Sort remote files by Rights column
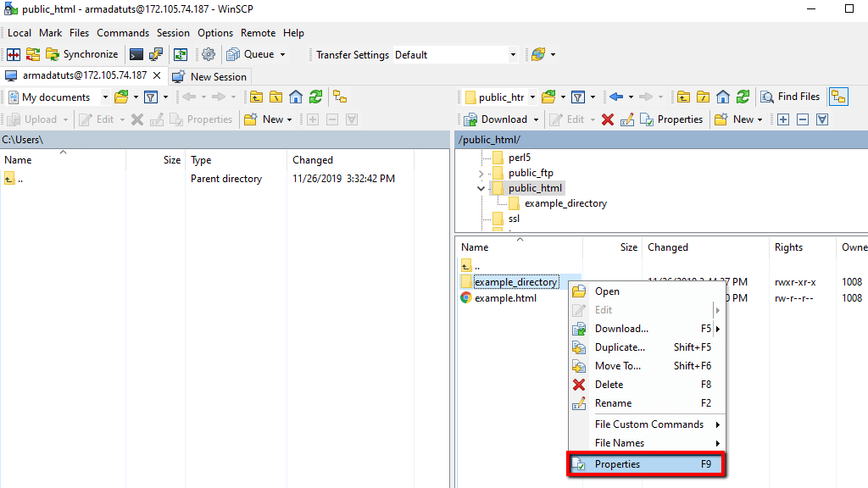Image resolution: width=868 pixels, height=488 pixels. [x=802, y=247]
